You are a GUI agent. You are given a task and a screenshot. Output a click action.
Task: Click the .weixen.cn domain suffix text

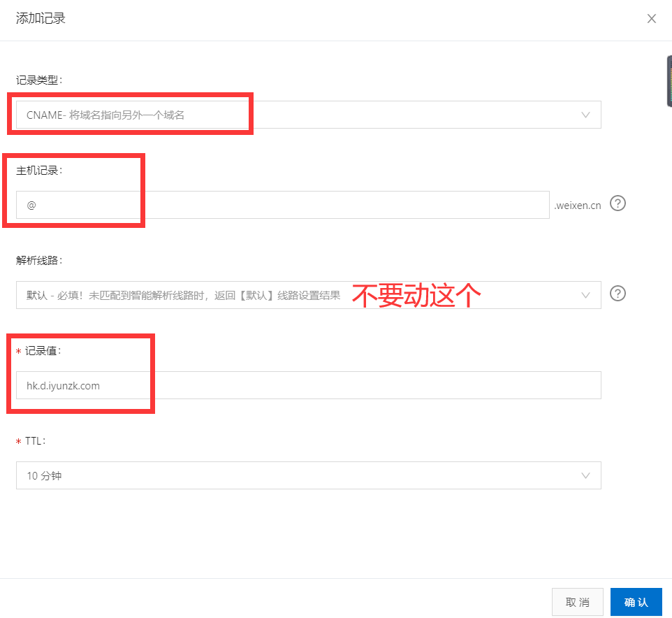pyautogui.click(x=577, y=206)
